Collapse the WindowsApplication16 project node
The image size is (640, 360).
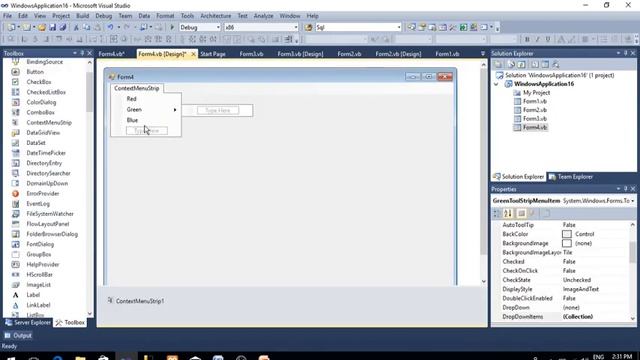point(496,84)
